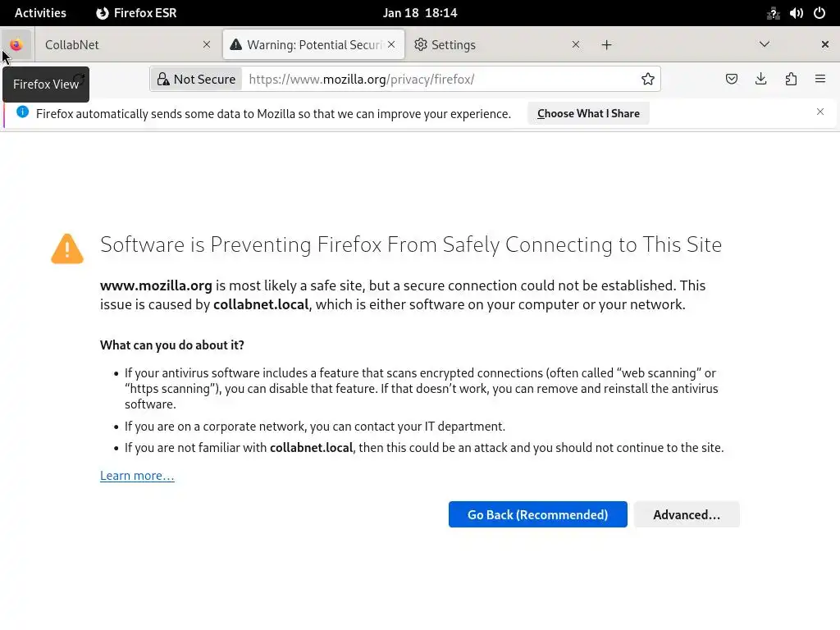Click the Choose What I Share button
Screen dimensions: 840x630
588,113
